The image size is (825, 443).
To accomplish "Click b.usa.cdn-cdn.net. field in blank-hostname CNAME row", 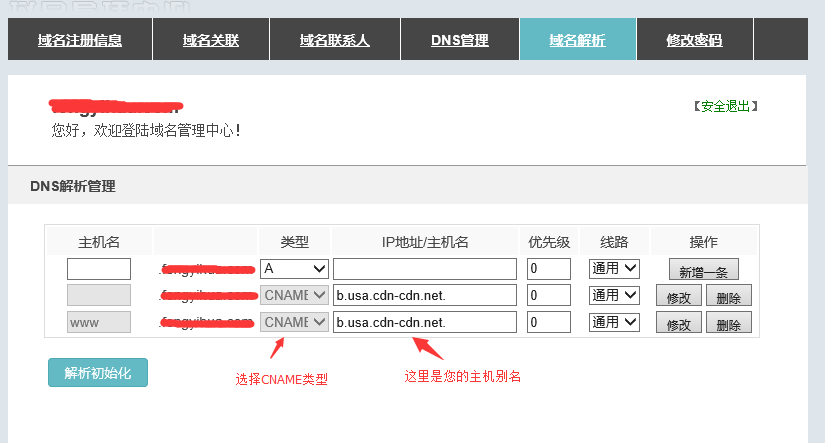I will point(425,295).
